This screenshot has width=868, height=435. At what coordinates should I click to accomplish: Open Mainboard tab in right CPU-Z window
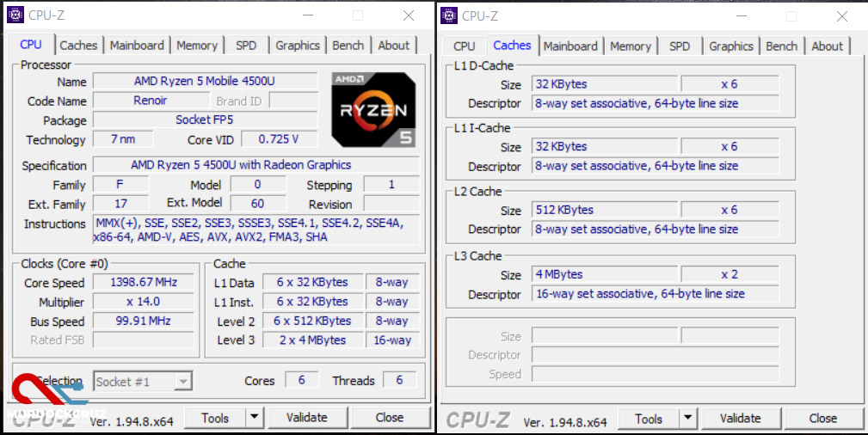click(x=570, y=46)
